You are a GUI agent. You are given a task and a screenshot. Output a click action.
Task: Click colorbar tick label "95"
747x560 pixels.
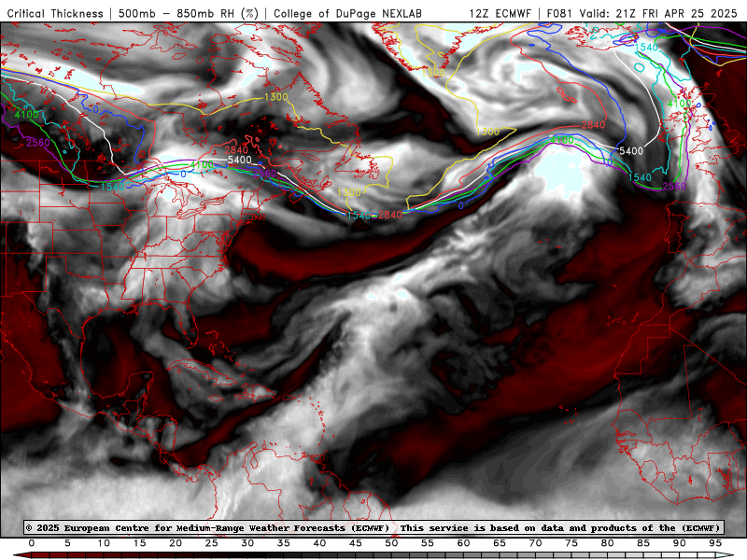[715, 543]
